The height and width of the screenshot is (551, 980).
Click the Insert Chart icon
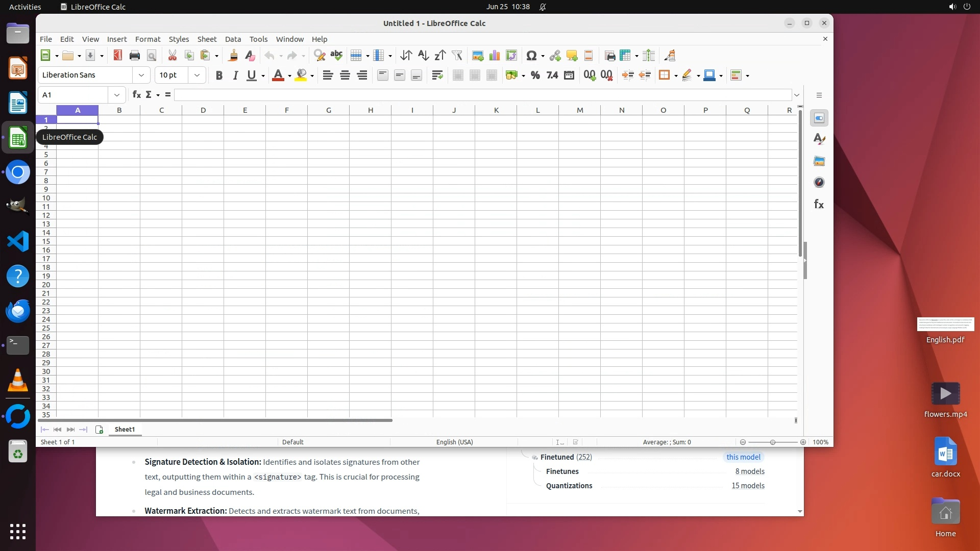[x=494, y=56]
